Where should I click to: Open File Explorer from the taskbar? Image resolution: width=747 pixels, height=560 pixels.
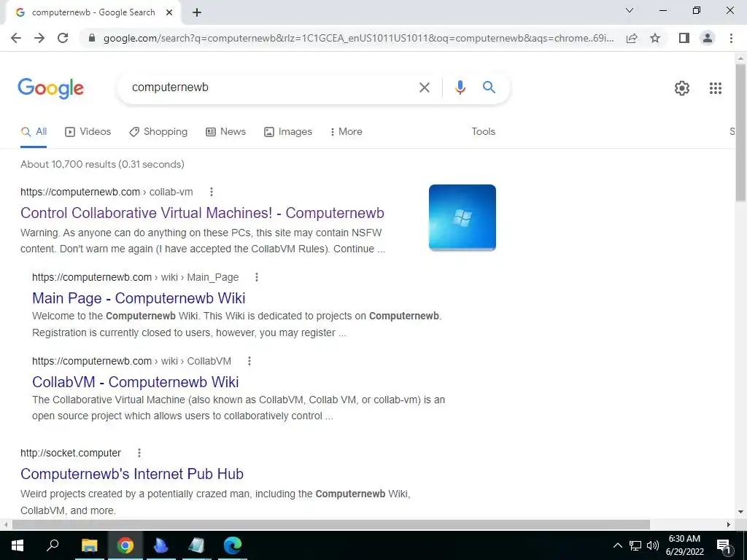pyautogui.click(x=89, y=545)
